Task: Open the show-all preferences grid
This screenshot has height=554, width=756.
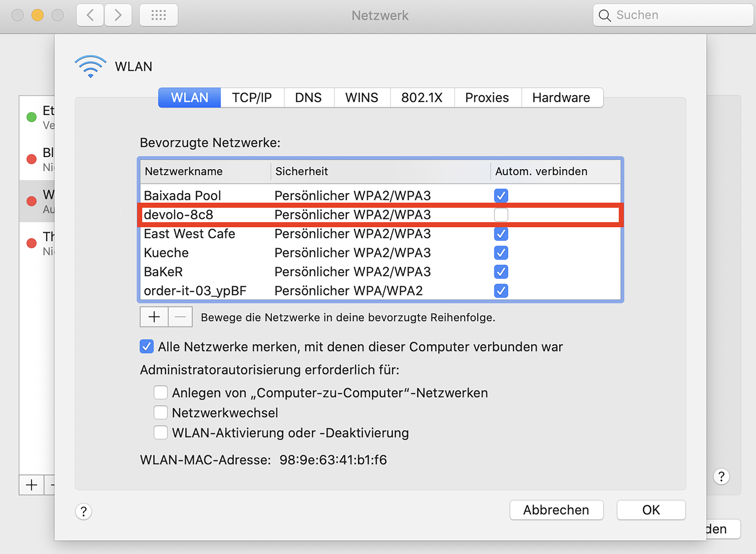Action: 158,15
